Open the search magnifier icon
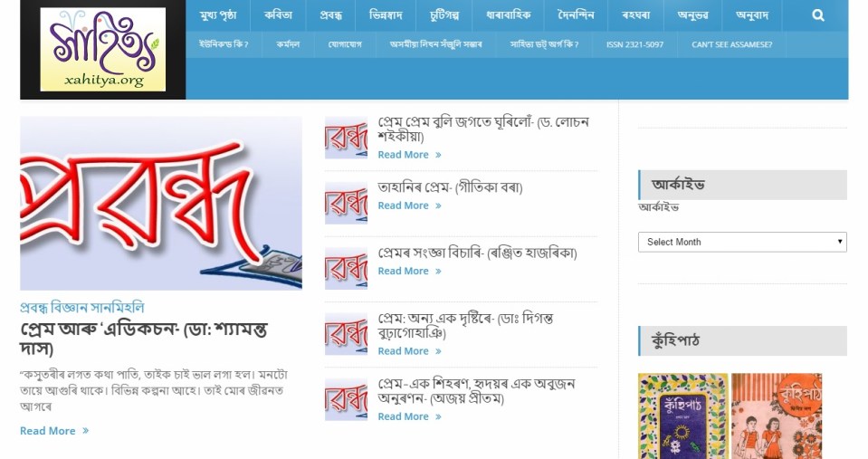The height and width of the screenshot is (459, 868). pos(817,15)
